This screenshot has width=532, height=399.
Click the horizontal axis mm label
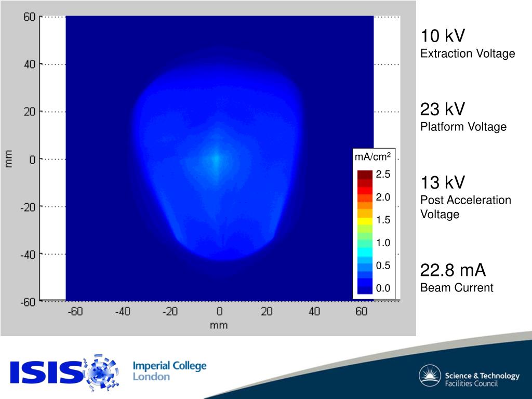tap(219, 325)
